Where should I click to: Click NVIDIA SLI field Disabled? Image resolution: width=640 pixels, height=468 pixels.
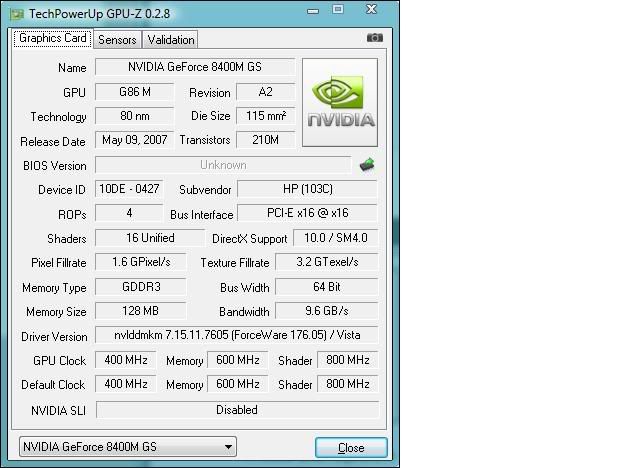[x=237, y=410]
